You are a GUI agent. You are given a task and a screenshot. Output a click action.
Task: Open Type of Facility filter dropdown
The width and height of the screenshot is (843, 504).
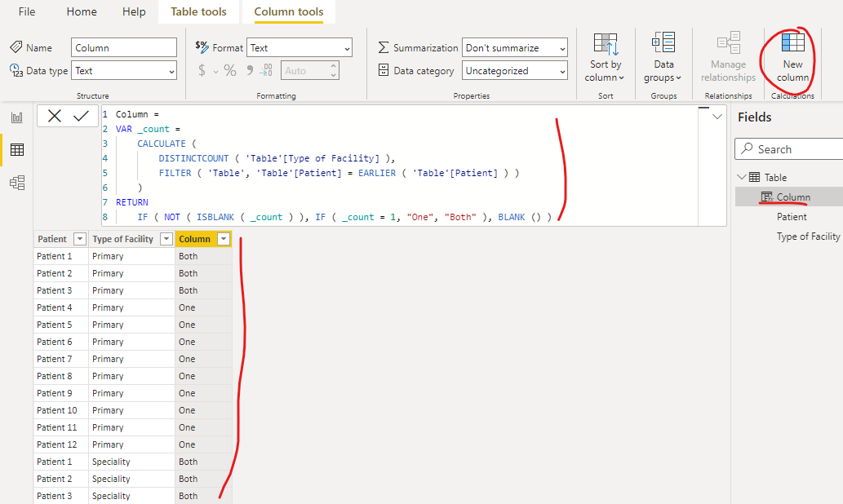[x=166, y=239]
